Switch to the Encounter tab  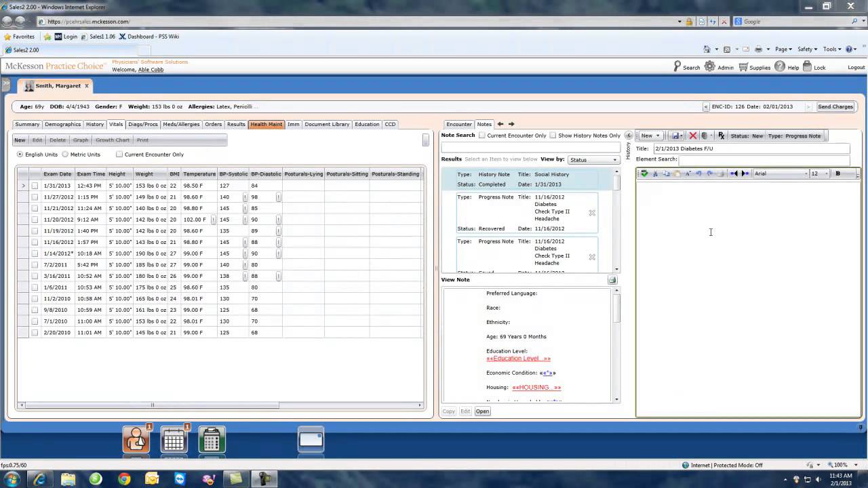[459, 124]
